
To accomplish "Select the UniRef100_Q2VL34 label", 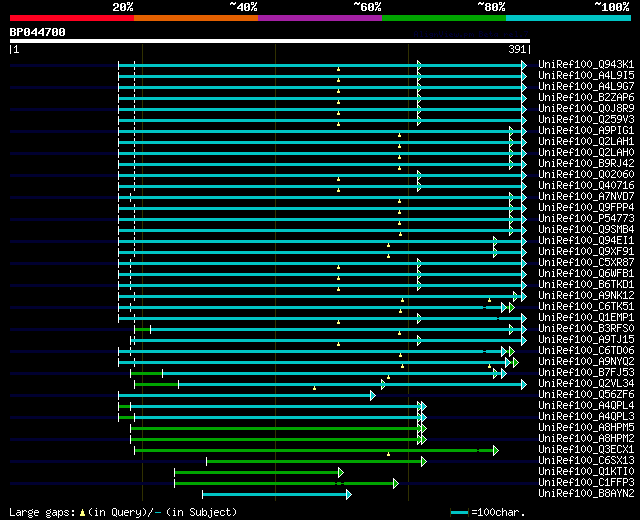I will [586, 384].
